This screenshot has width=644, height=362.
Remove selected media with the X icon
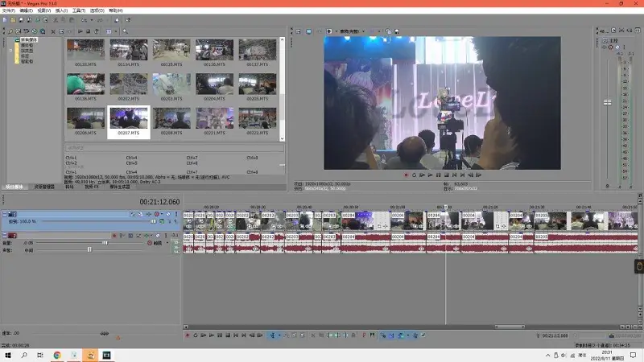[53, 31]
